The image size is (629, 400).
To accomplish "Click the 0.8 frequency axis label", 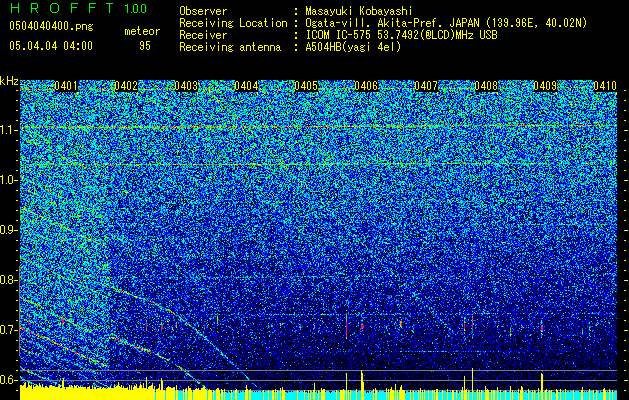I will point(9,280).
